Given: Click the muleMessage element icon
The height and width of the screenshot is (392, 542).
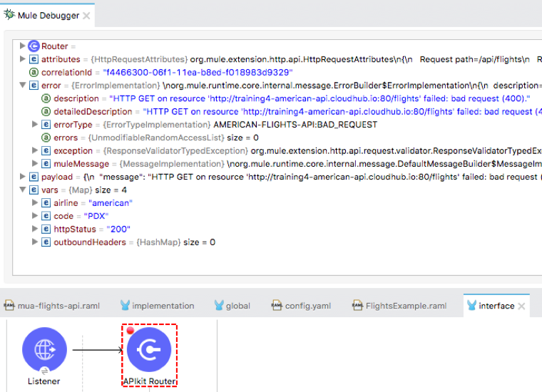Looking at the screenshot, I should coord(46,164).
